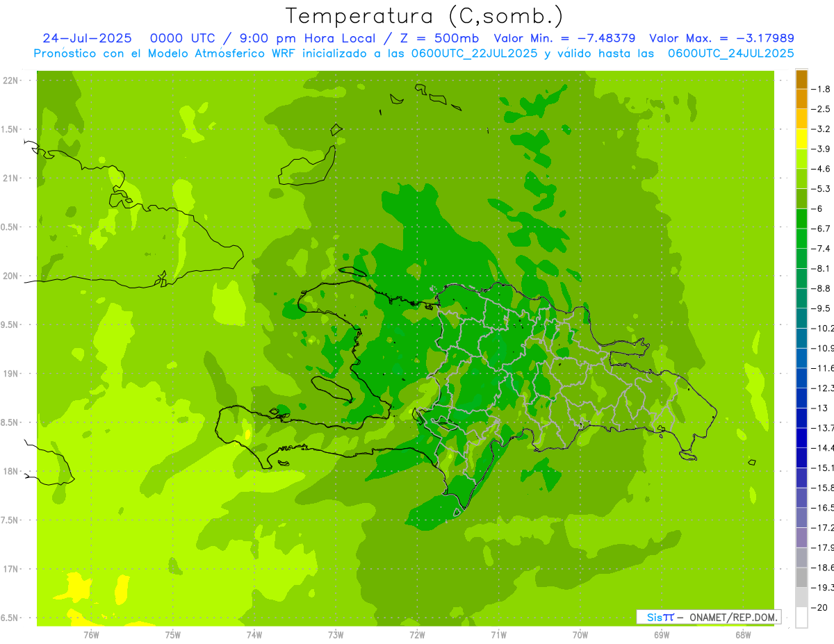834x644 pixels.
Task: Pick the lime swatch between -3.9 and -4.6
Action: (x=801, y=159)
